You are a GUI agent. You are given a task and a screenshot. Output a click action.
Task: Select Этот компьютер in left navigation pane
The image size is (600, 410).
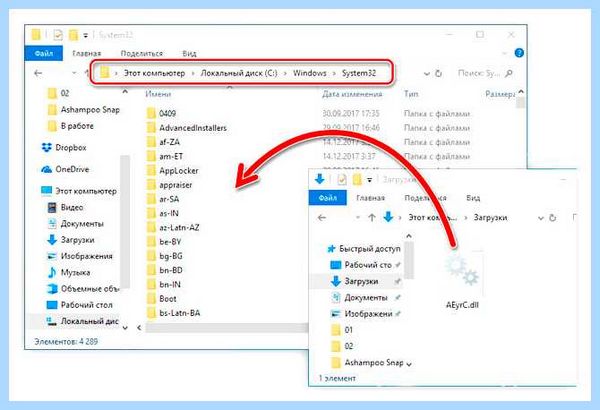(78, 191)
